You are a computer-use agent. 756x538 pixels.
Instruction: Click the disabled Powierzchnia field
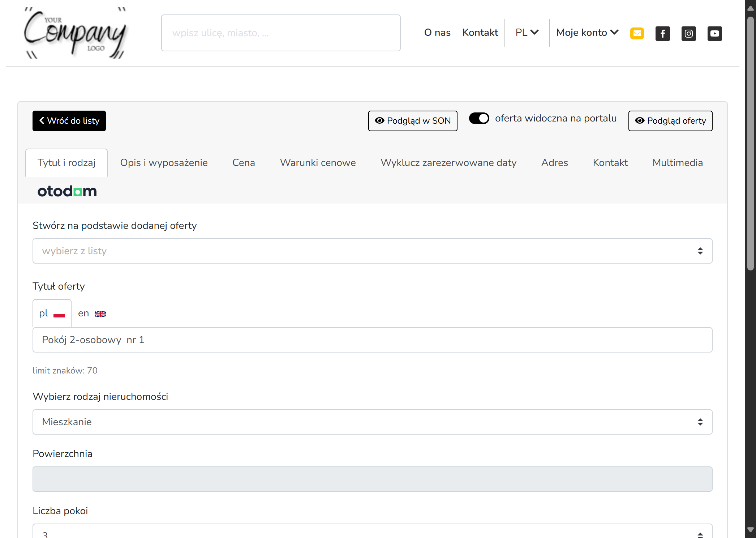(373, 479)
